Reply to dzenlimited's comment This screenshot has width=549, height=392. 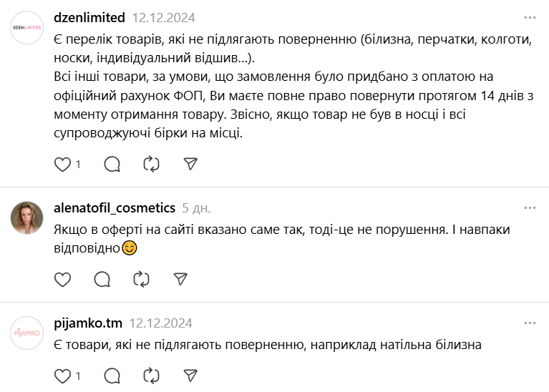point(112,165)
